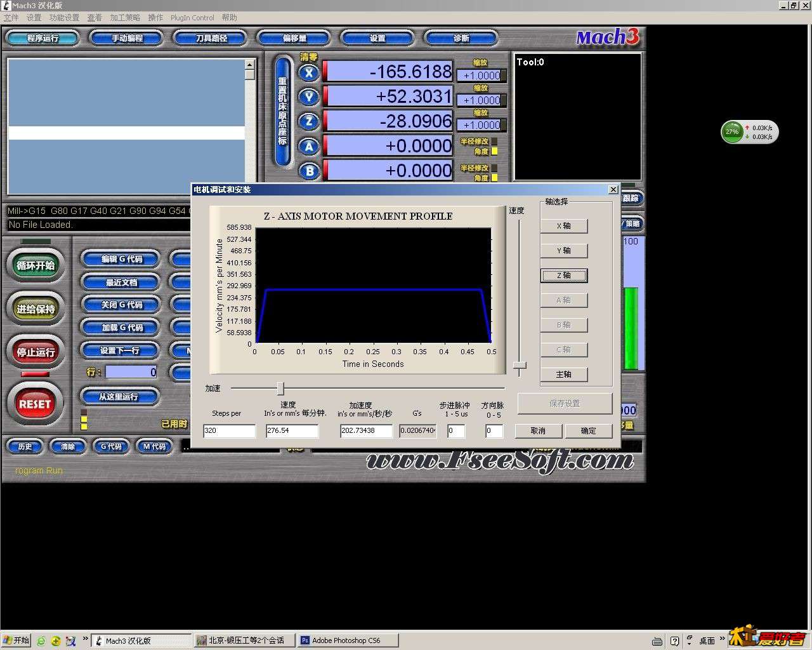Click the G 代码 reference button

click(x=111, y=447)
